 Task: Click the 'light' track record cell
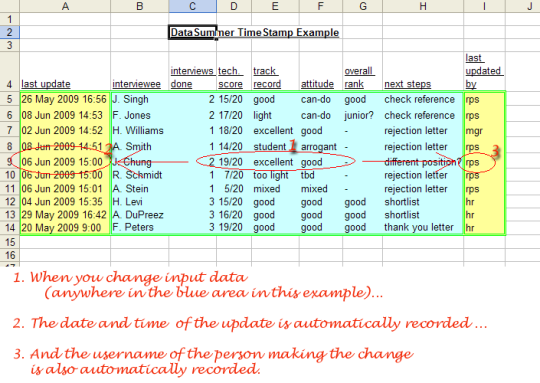click(x=275, y=115)
